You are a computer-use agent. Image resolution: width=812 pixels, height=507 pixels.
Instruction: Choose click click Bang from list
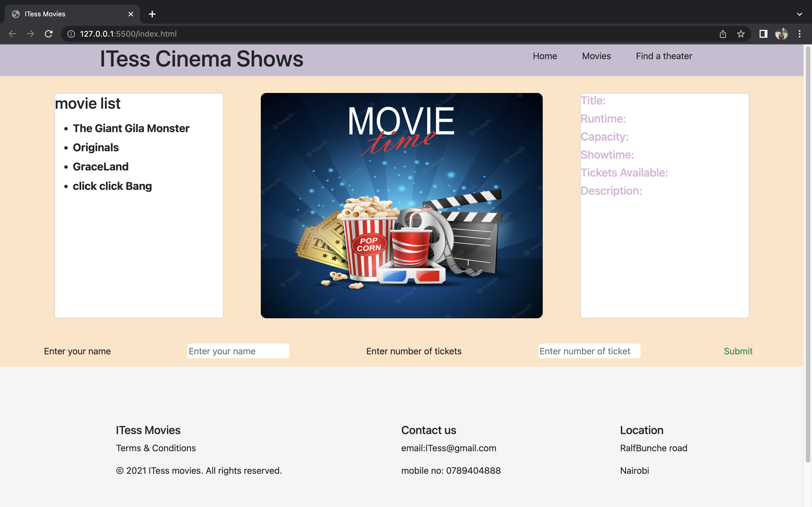point(112,186)
